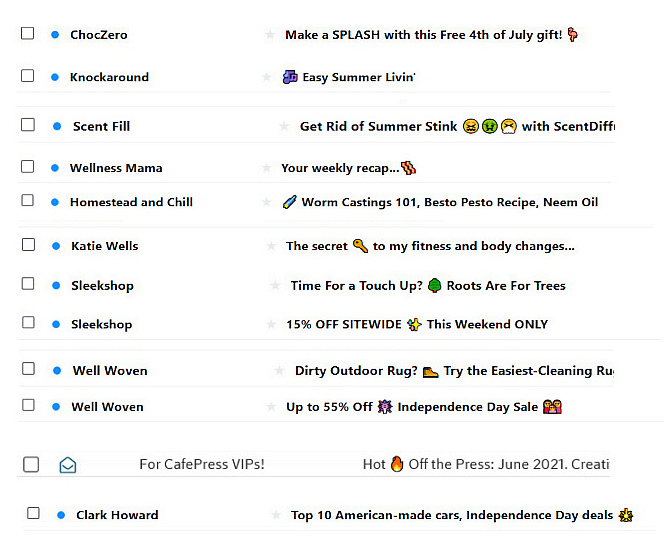669x550 pixels.
Task: Select the ChocZero email checkbox
Action: coord(28,34)
